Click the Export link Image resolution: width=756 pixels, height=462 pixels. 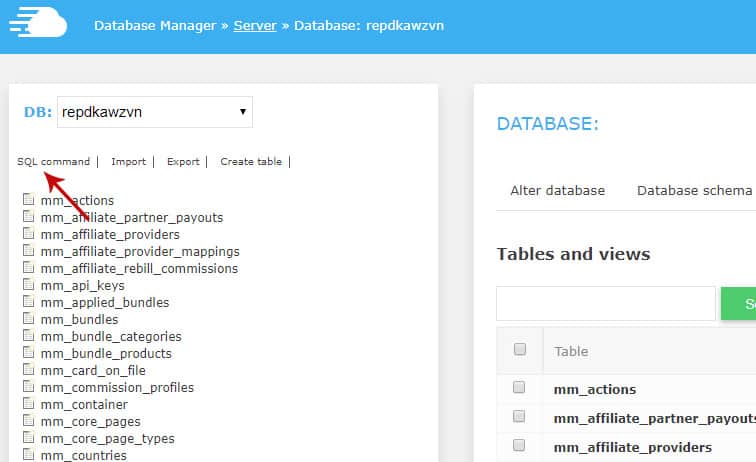click(183, 162)
